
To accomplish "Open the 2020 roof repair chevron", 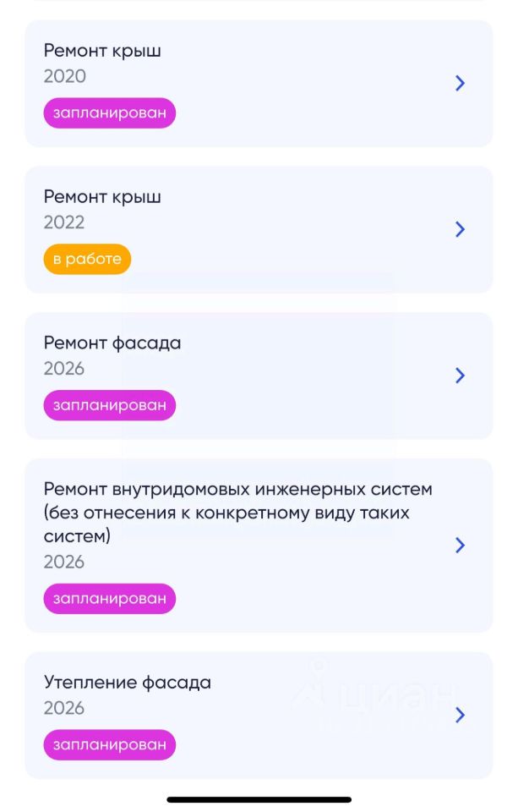I will tap(460, 83).
